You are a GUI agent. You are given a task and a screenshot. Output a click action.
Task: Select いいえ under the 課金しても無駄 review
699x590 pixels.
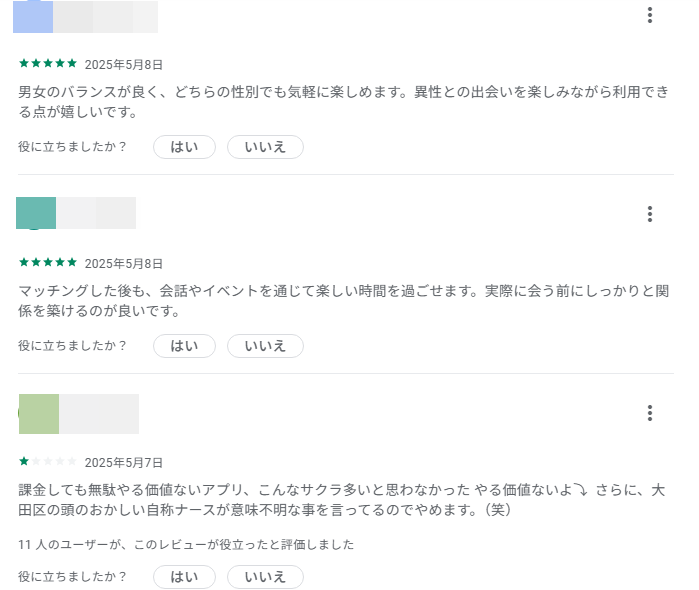click(265, 577)
